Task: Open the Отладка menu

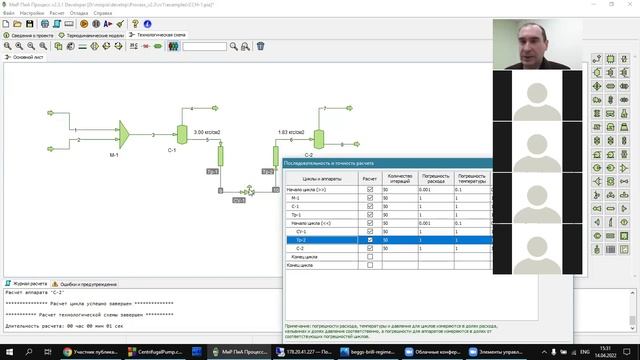Action: (79, 13)
